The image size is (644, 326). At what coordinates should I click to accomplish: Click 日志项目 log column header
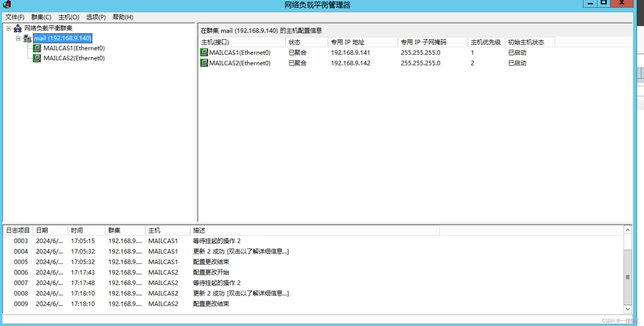pos(18,230)
